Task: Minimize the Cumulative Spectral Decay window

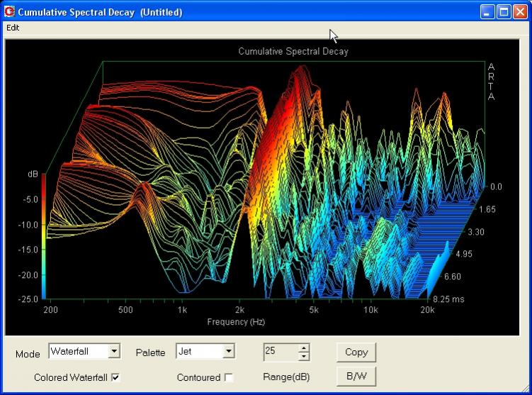Action: point(487,12)
